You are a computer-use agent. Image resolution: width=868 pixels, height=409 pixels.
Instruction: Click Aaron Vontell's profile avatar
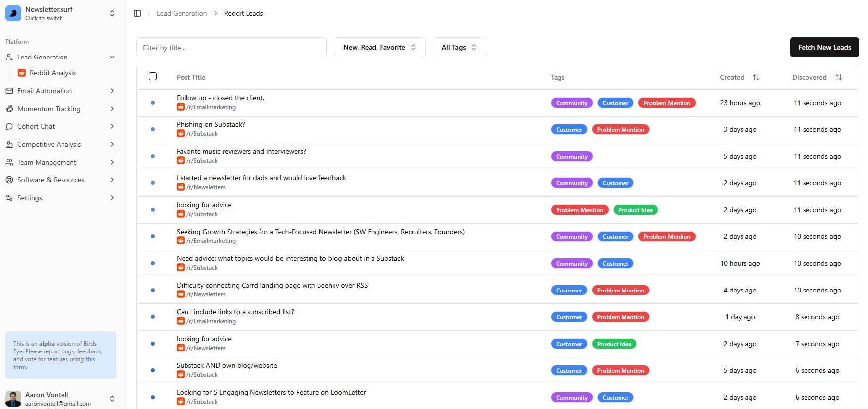[13, 398]
